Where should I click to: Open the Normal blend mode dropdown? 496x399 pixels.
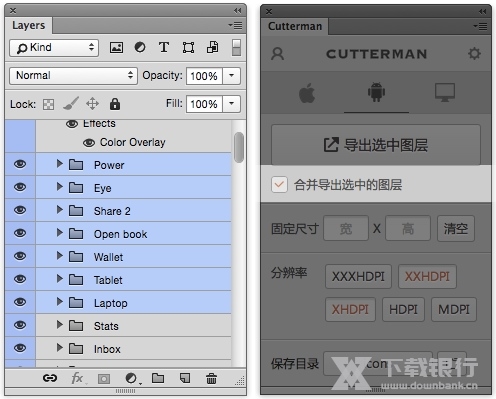(x=73, y=76)
